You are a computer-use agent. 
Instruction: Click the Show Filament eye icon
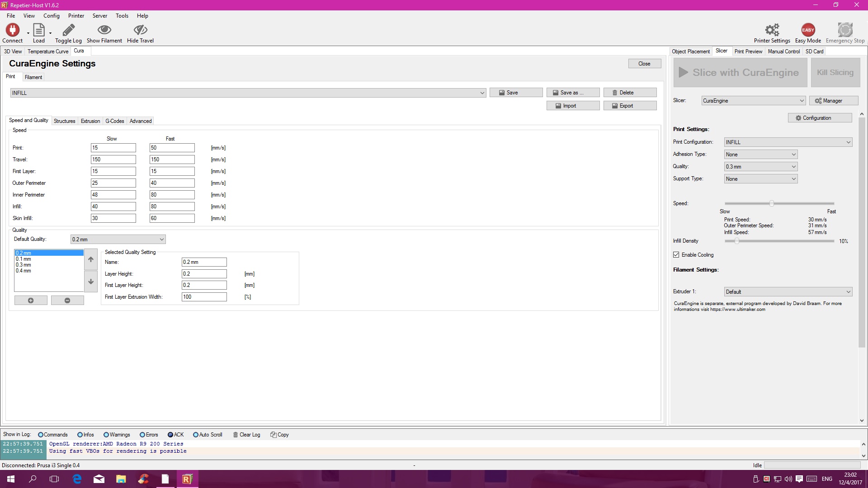click(x=104, y=30)
